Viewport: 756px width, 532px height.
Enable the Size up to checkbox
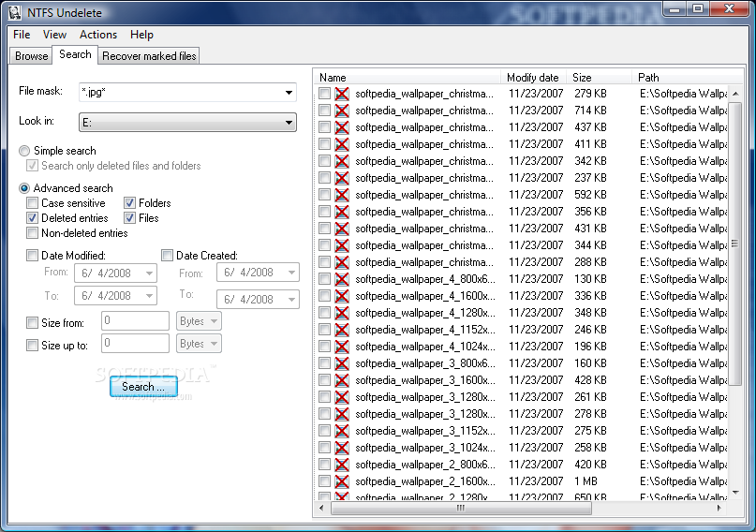[x=32, y=345]
